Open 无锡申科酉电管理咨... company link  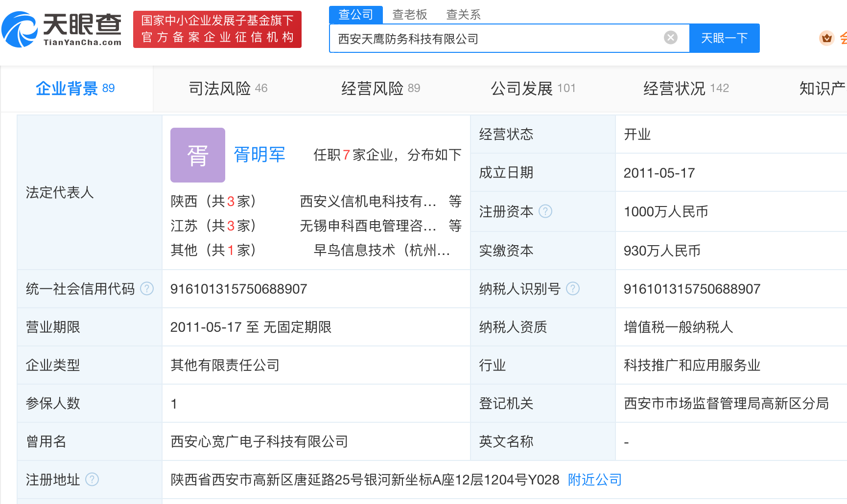(368, 226)
